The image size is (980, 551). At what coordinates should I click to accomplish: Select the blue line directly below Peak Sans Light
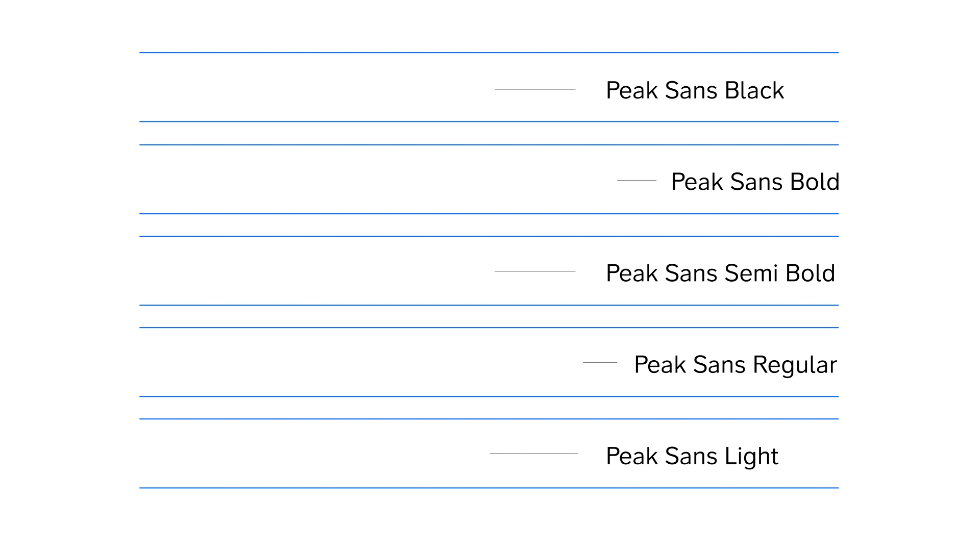click(x=489, y=488)
